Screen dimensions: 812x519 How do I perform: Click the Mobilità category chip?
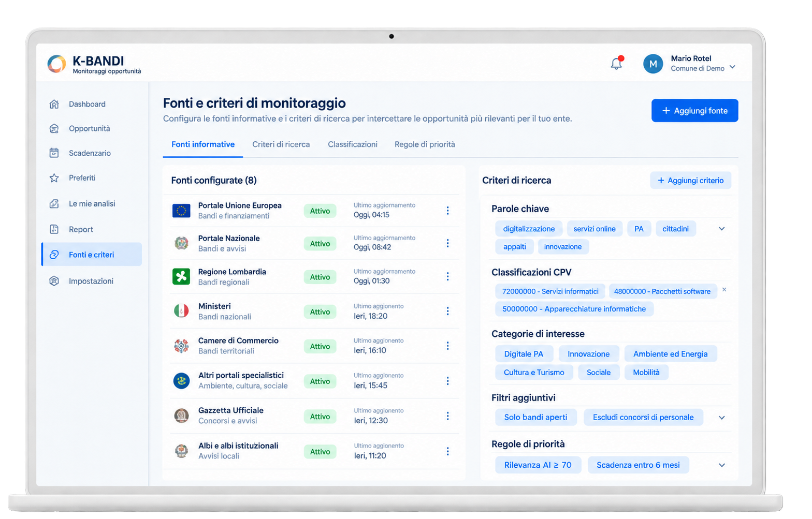(x=646, y=373)
